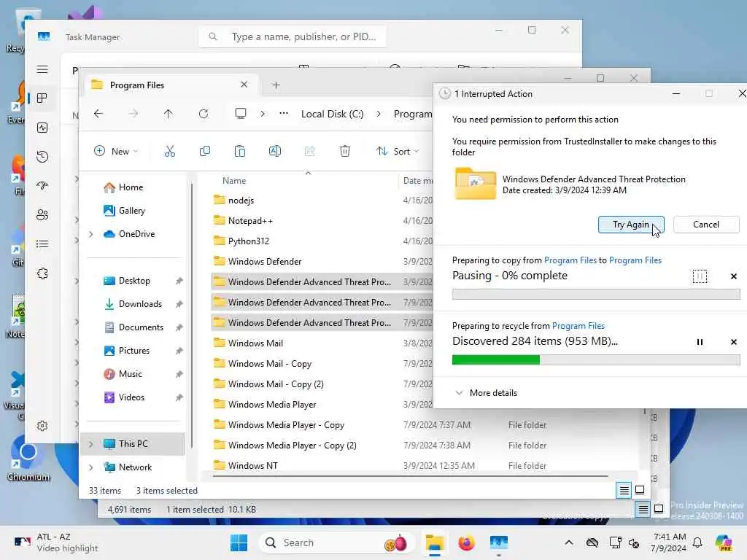Expand the OneDrive tree node
Viewport: 747px width, 560px height.
(x=91, y=234)
